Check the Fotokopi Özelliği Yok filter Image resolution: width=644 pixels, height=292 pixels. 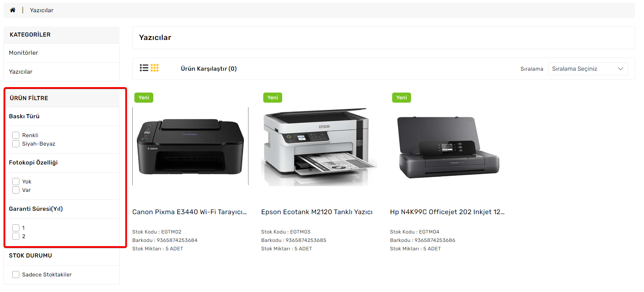pos(16,181)
